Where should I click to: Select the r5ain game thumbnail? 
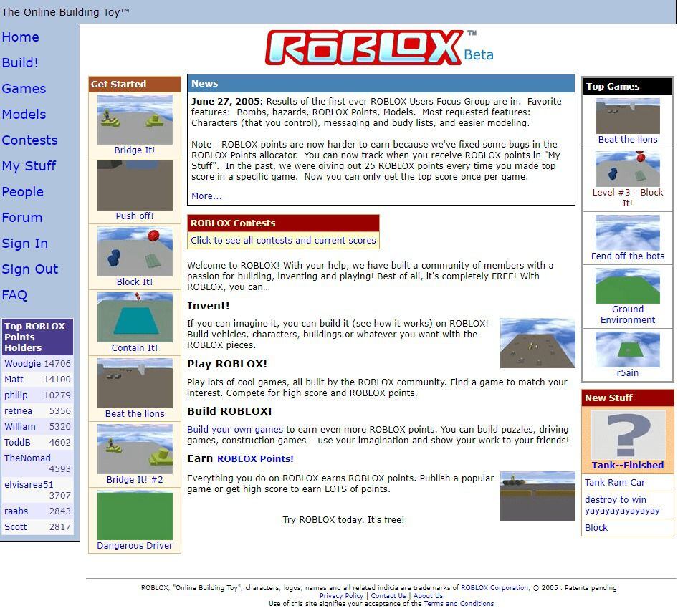627,350
